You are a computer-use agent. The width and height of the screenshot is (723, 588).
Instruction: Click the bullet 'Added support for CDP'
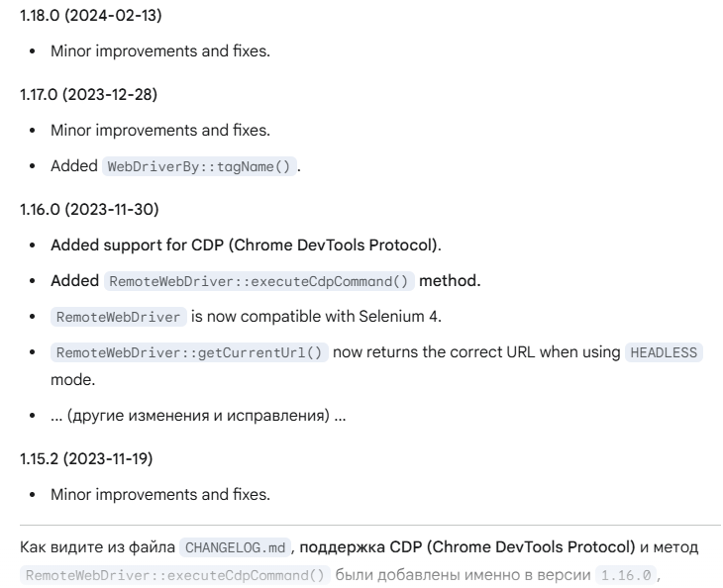coord(247,245)
